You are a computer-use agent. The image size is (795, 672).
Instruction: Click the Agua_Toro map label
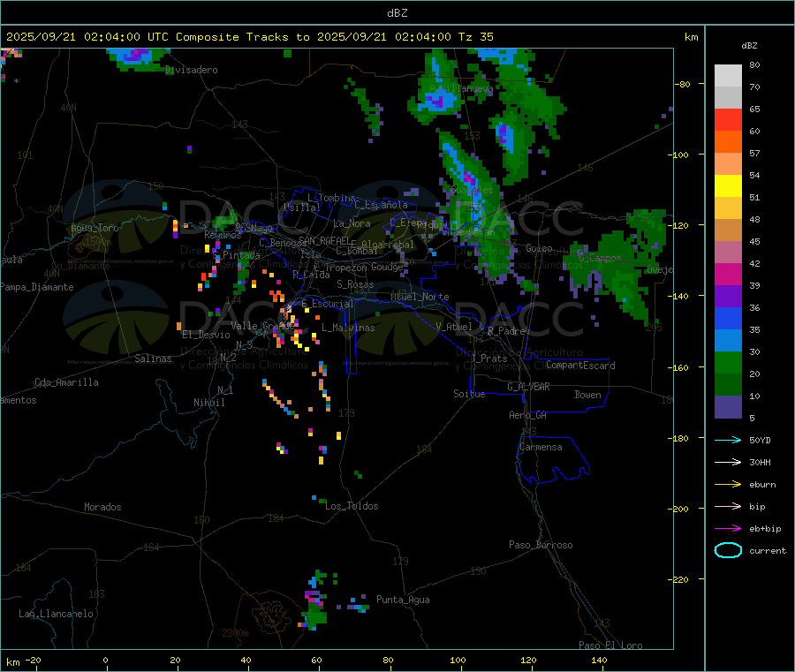(x=95, y=228)
